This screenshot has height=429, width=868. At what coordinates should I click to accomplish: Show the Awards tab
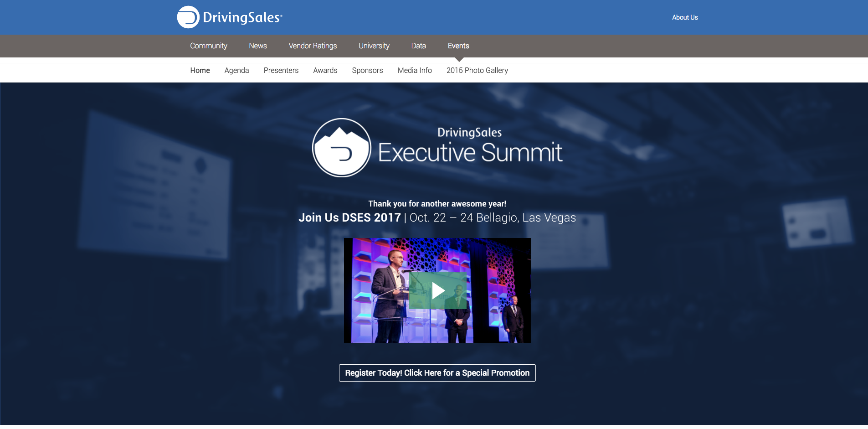tap(325, 70)
